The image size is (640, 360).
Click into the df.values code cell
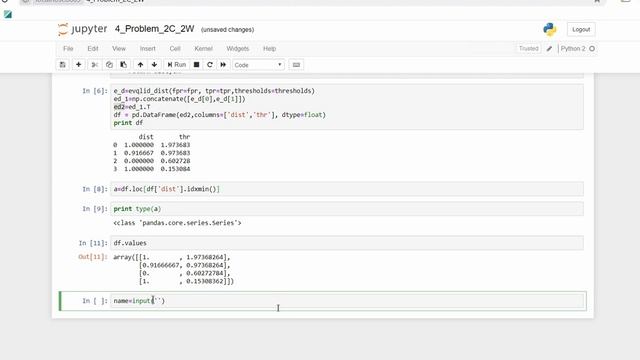(347, 243)
